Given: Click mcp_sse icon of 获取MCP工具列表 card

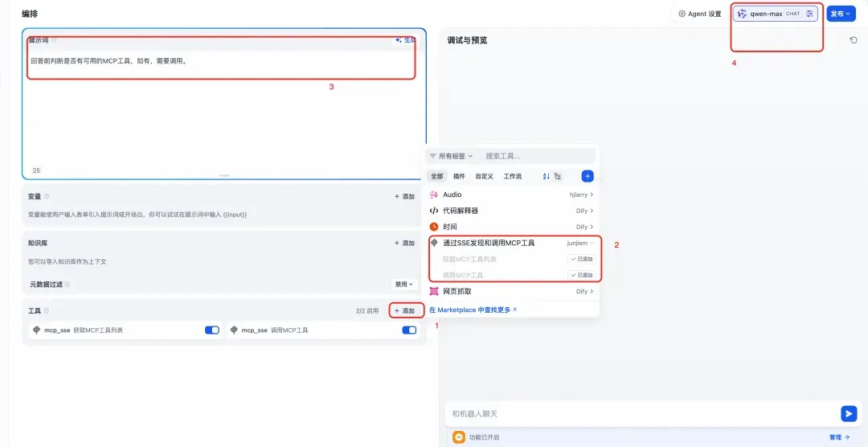Looking at the screenshot, I should [x=36, y=330].
